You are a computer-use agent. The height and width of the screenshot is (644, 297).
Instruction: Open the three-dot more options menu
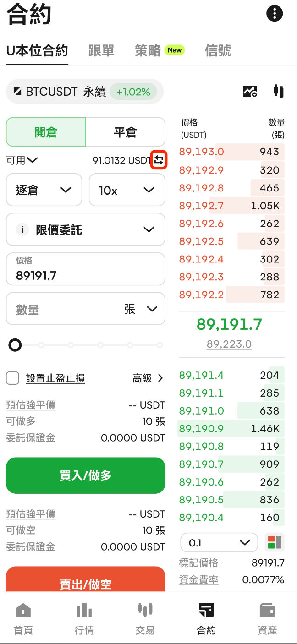[x=275, y=13]
